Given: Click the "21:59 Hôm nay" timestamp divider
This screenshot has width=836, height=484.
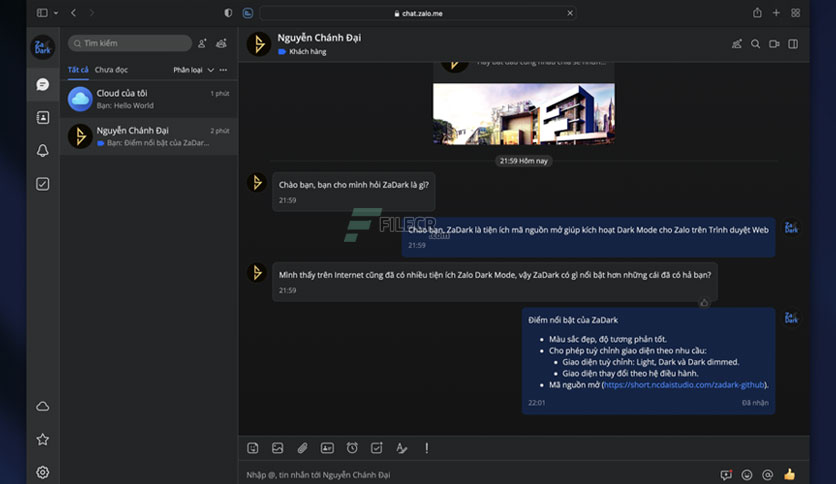Looking at the screenshot, I should click(x=524, y=161).
